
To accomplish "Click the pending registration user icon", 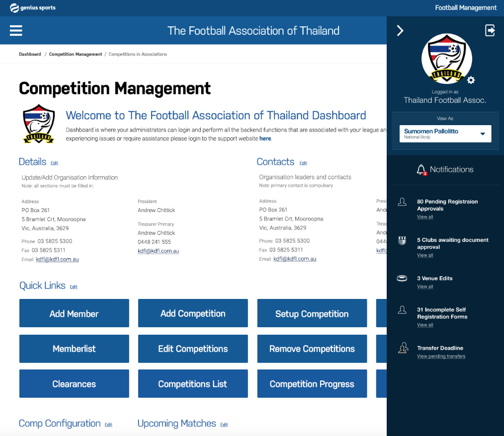I will (402, 202).
